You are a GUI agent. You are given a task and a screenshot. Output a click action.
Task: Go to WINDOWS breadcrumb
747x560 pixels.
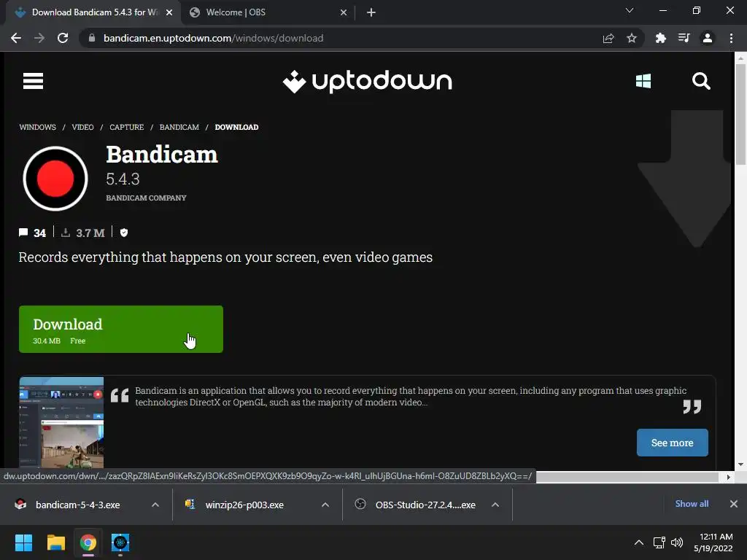38,127
